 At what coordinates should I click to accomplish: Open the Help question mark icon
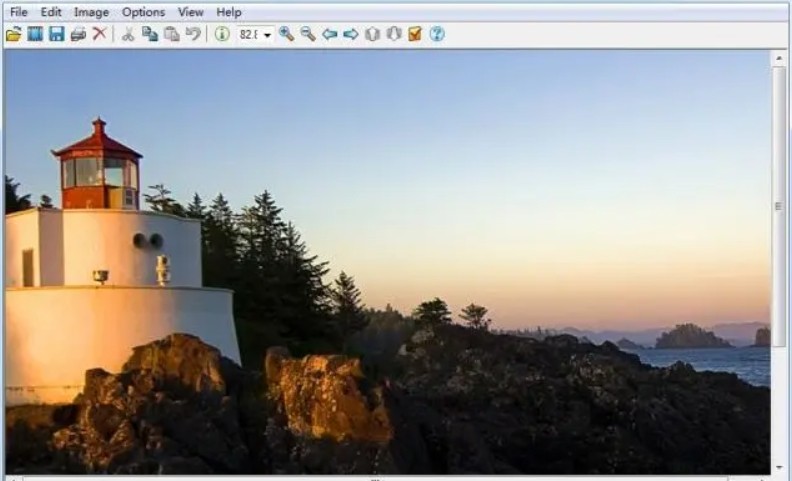coord(437,34)
